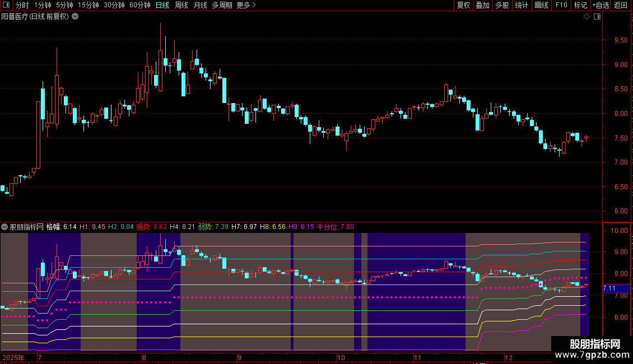Add stock via +自选 button
Screen dimensions: 633x364
(601, 5)
